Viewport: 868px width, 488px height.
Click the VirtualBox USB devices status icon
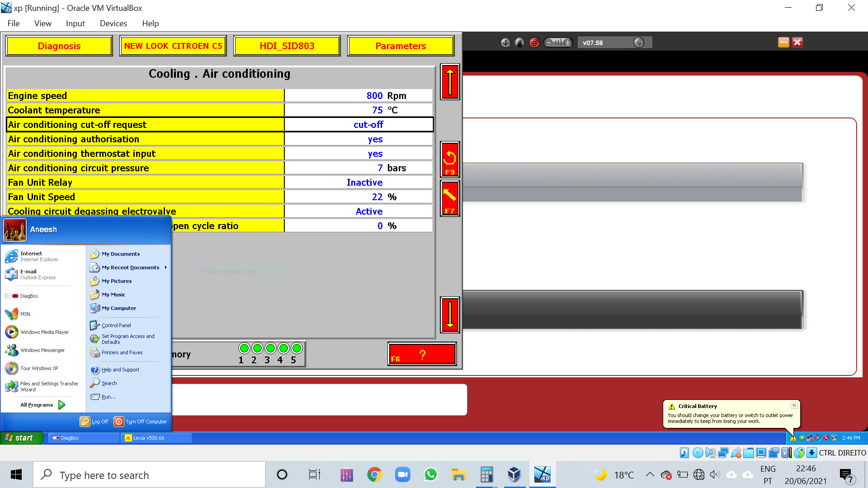[736, 453]
